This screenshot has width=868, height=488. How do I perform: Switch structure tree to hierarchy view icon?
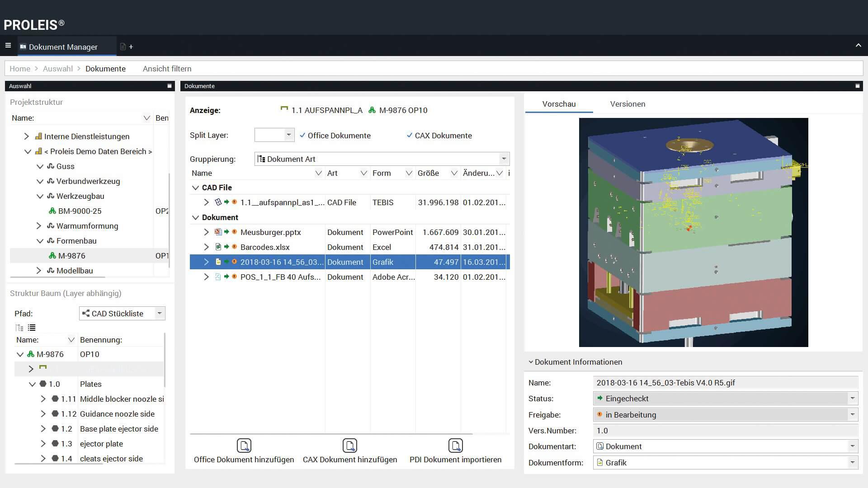point(19,328)
